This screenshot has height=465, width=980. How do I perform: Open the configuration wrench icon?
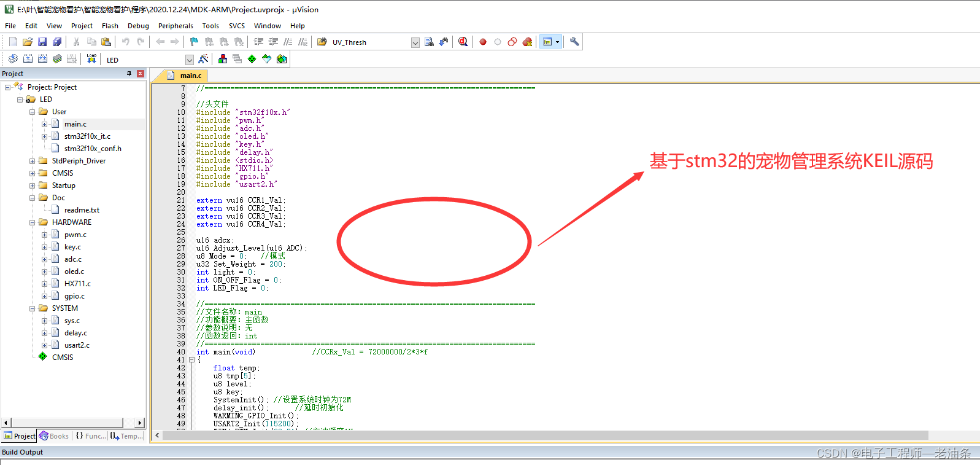click(574, 42)
